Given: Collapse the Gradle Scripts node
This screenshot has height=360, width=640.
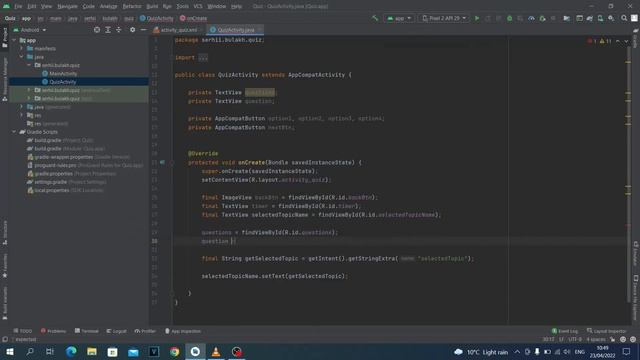Looking at the screenshot, I should 14,132.
